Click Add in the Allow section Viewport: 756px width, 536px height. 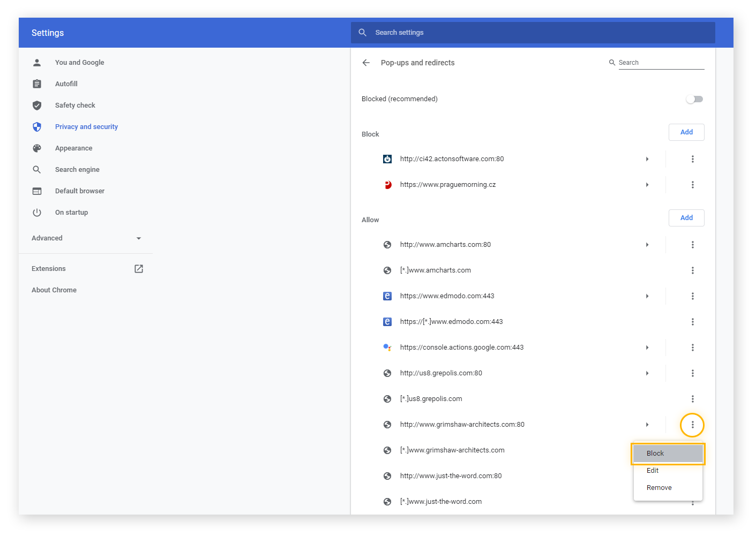[x=686, y=217]
